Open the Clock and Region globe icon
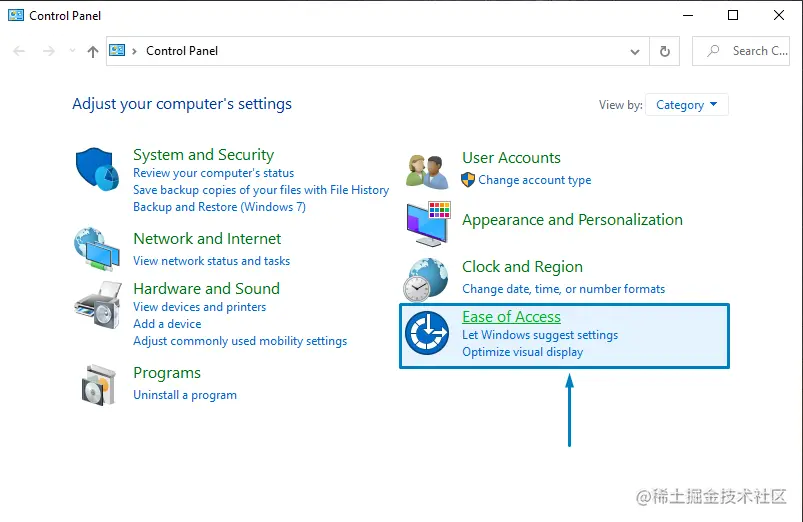 pyautogui.click(x=426, y=280)
